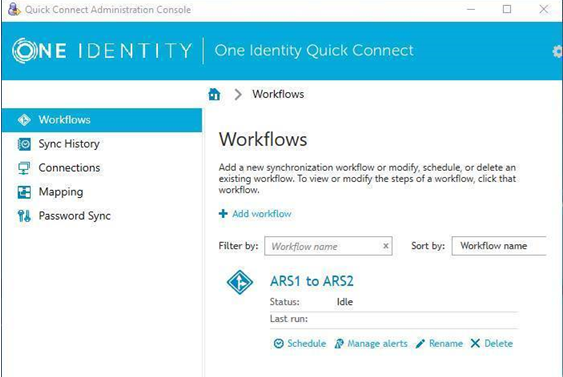Open settings gear in blue header
This screenshot has width=563, height=377.
558,52
